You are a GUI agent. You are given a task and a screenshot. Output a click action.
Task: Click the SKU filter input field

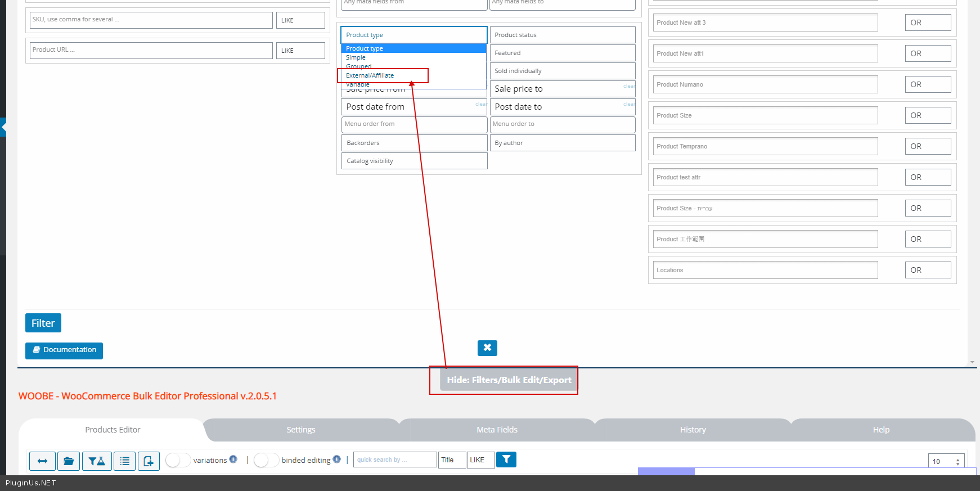[151, 20]
